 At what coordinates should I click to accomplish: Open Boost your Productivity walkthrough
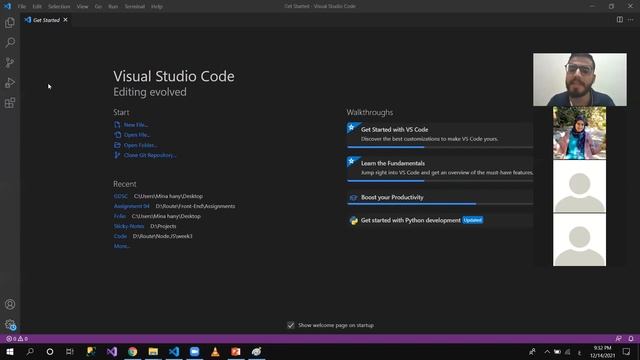click(x=440, y=197)
